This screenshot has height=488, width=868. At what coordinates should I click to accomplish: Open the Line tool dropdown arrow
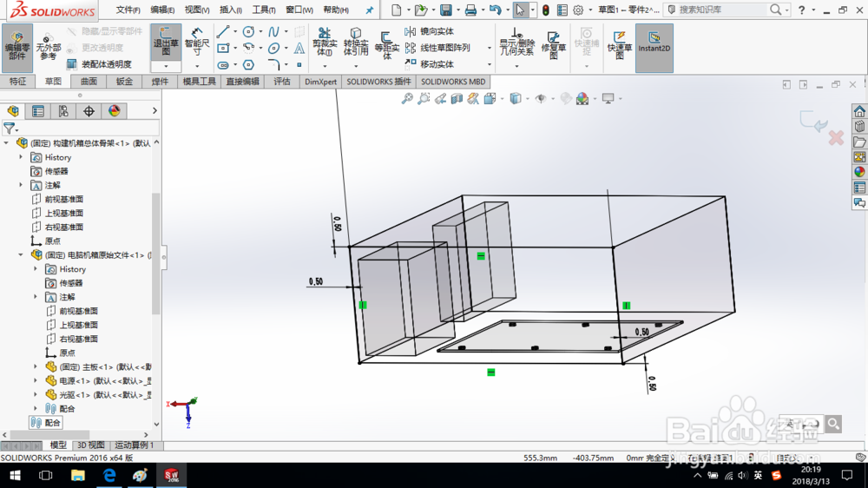[x=235, y=31]
